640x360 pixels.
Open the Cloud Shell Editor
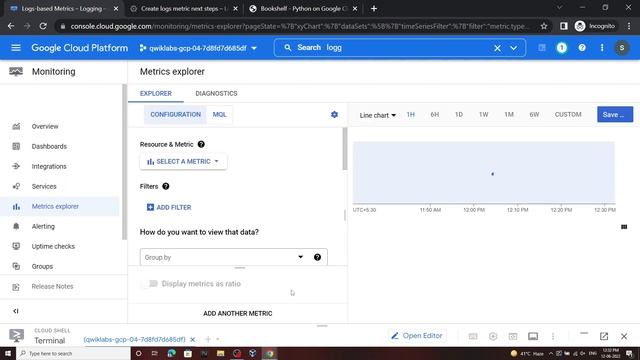[x=417, y=336]
